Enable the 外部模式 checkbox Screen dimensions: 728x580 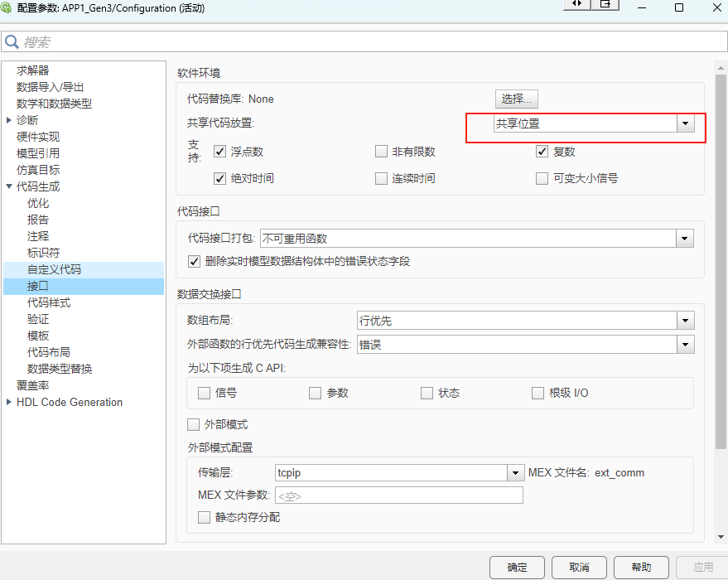click(x=193, y=424)
